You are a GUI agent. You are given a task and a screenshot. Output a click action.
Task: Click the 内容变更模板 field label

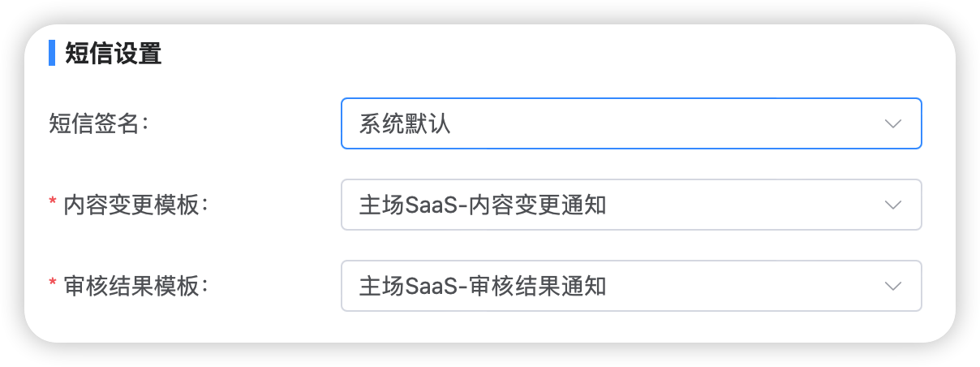pyautogui.click(x=136, y=205)
